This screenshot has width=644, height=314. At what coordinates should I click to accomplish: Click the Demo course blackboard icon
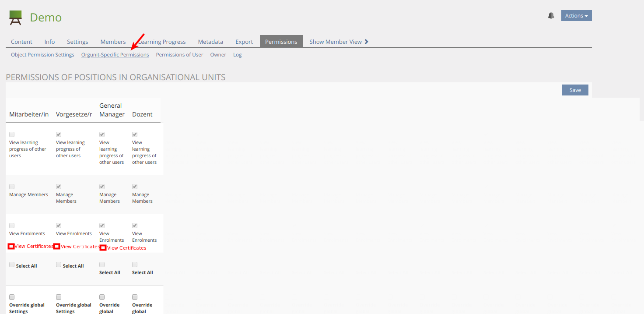15,18
